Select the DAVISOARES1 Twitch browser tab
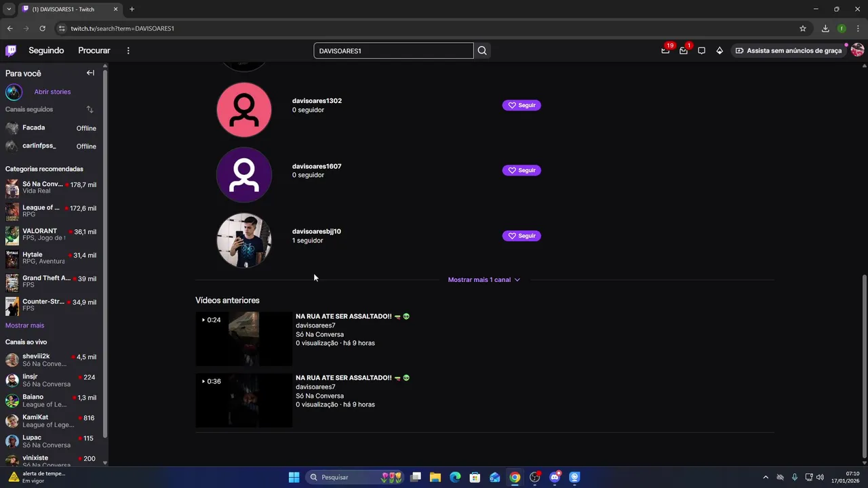Screen dimensions: 868x488 pos(70,9)
